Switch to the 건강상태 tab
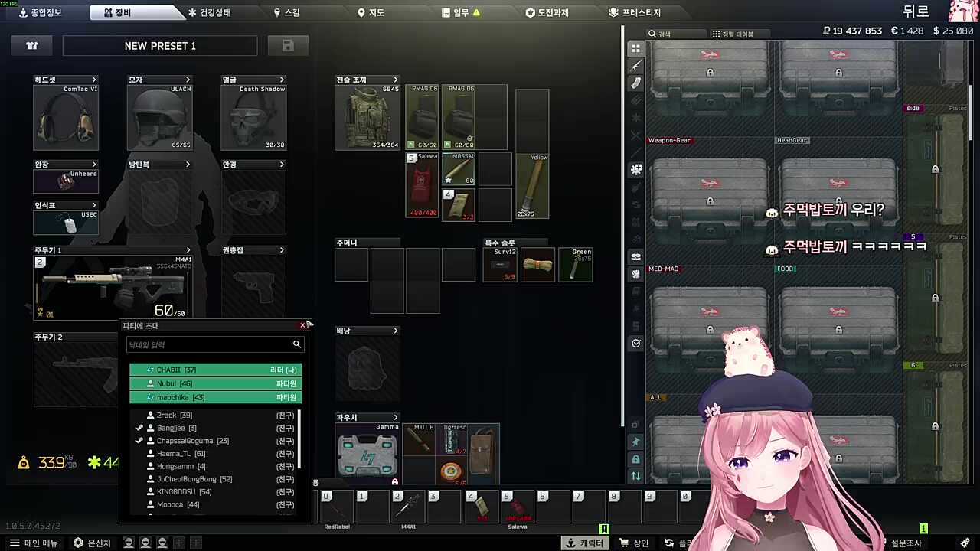The height and width of the screenshot is (551, 980). 209,12
